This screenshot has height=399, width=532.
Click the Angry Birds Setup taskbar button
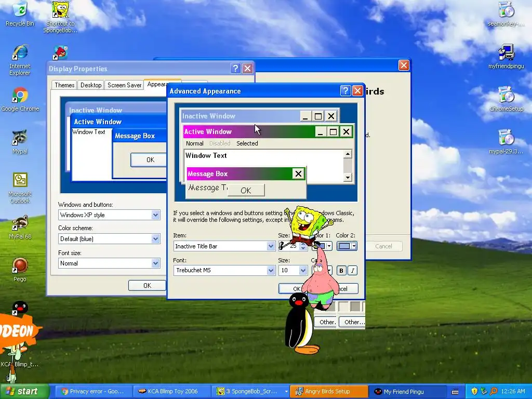328,392
